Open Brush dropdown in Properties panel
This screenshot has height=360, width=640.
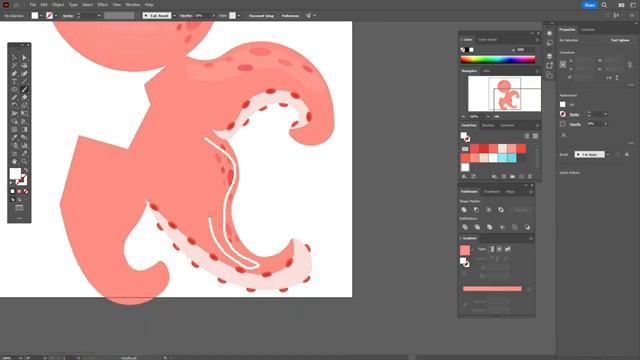click(x=608, y=154)
